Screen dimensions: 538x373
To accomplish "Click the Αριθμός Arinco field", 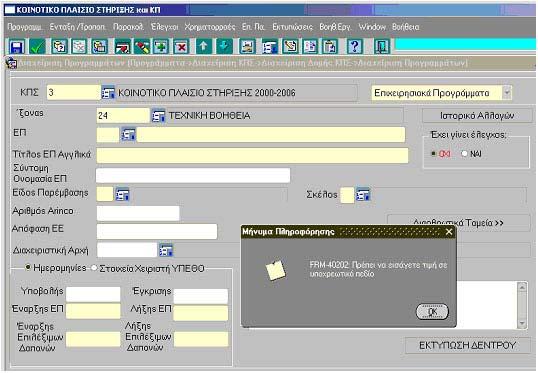I will [x=138, y=213].
